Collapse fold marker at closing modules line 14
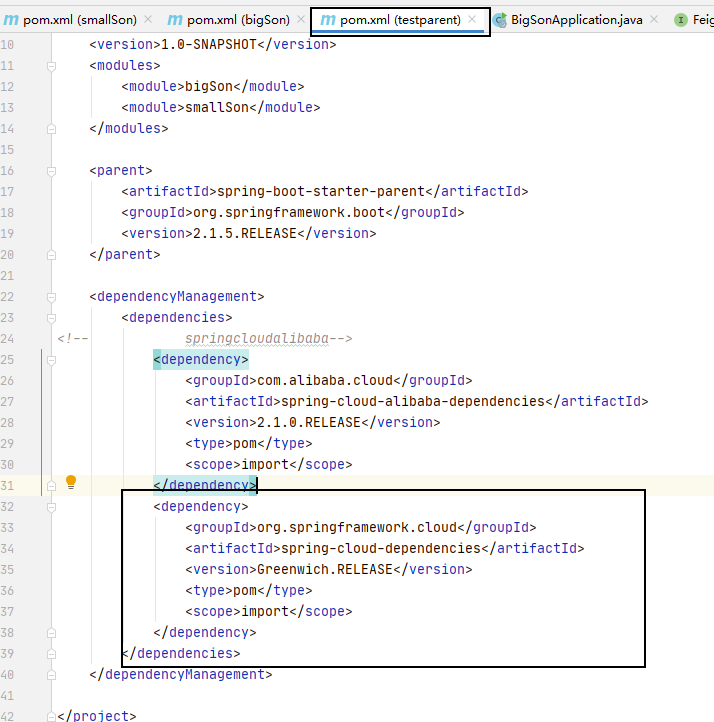Image resolution: width=714 pixels, height=722 pixels. [x=52, y=129]
